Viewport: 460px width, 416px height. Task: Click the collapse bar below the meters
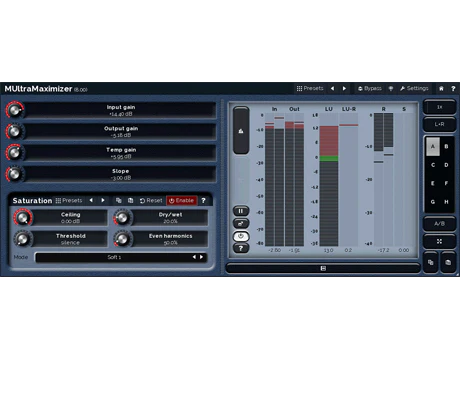(323, 268)
